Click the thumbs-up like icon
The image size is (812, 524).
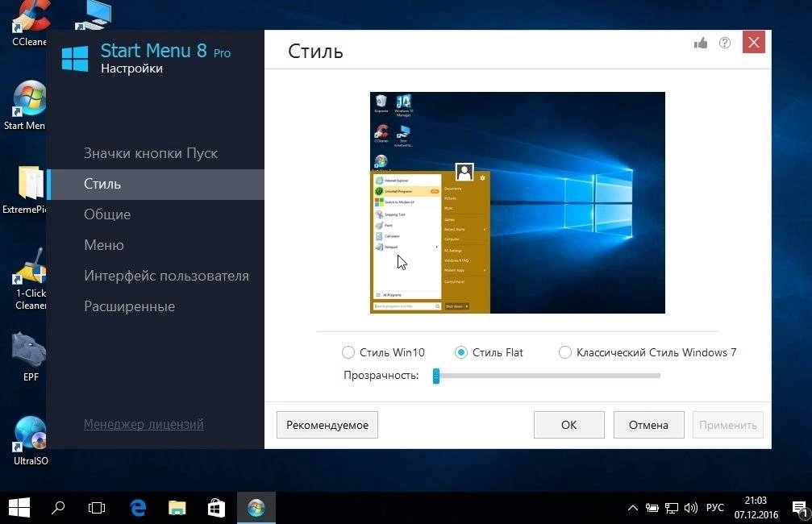tap(701, 43)
